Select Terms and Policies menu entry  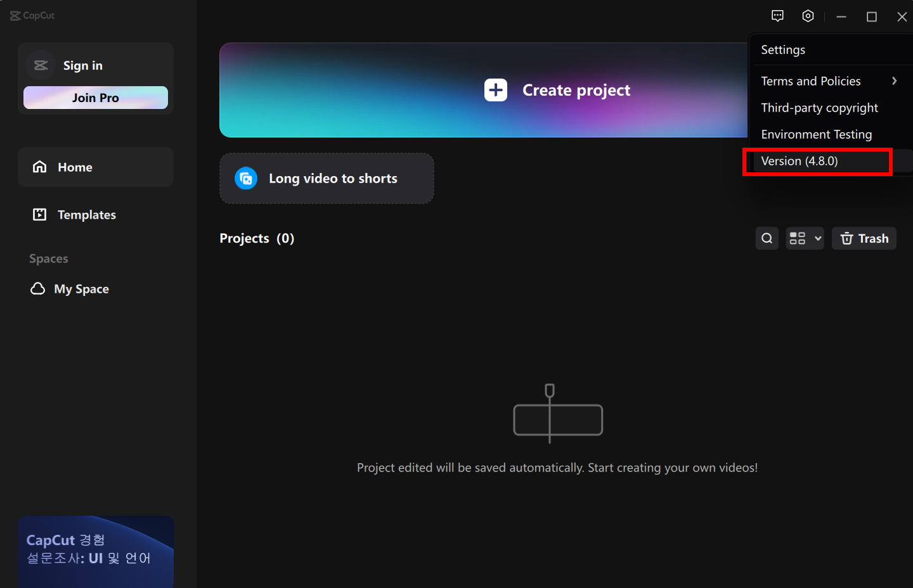pyautogui.click(x=832, y=81)
